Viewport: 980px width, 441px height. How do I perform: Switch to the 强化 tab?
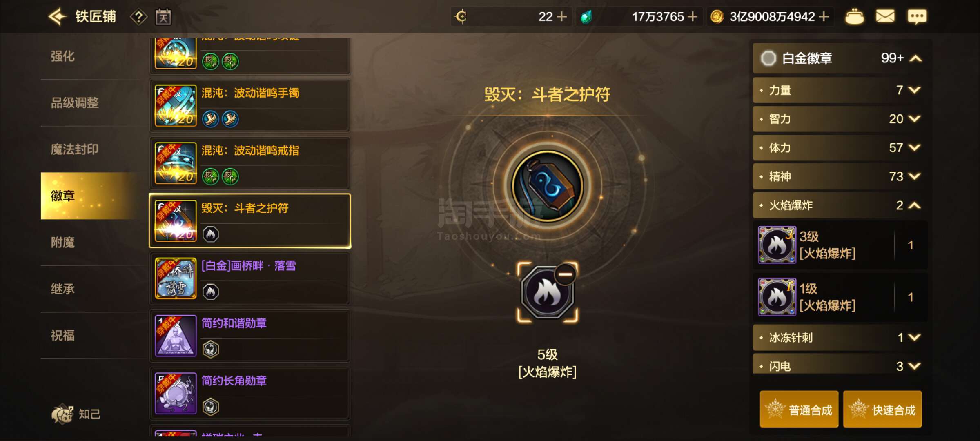(x=62, y=56)
